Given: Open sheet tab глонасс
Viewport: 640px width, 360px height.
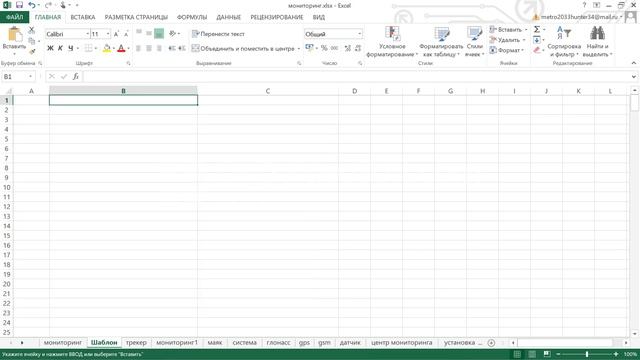Looking at the screenshot, I should [x=278, y=343].
